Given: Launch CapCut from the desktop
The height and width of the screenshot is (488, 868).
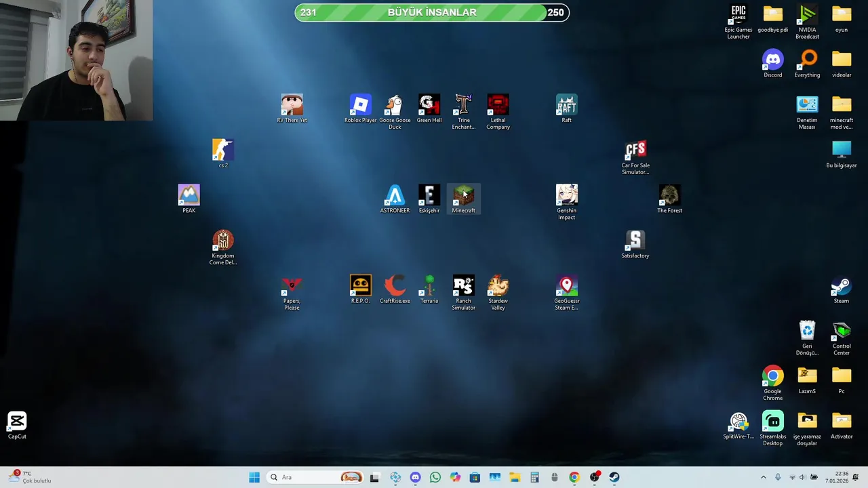Looking at the screenshot, I should pyautogui.click(x=17, y=425).
